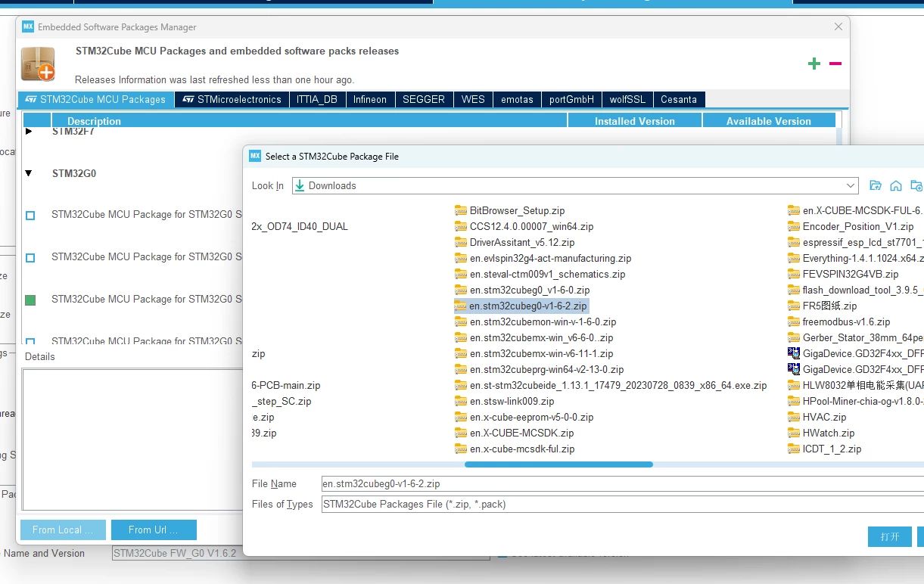The image size is (924, 584).
Task: Click the MX icon in Packages Manager title
Action: (28, 26)
